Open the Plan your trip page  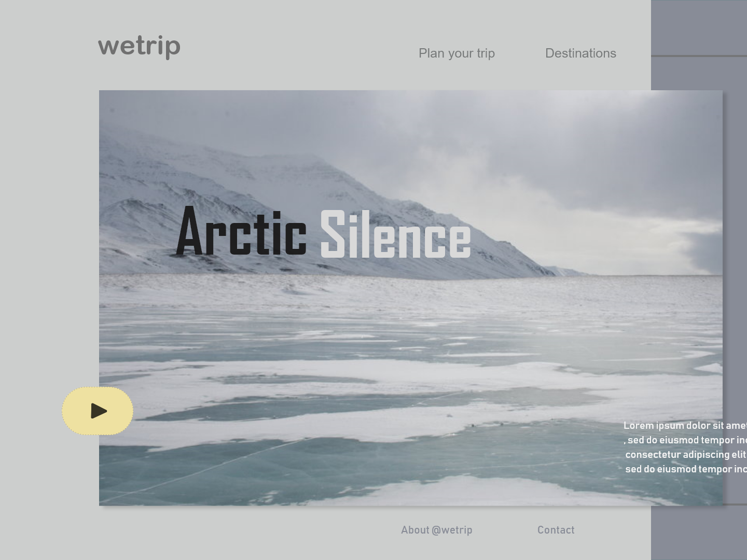click(457, 53)
